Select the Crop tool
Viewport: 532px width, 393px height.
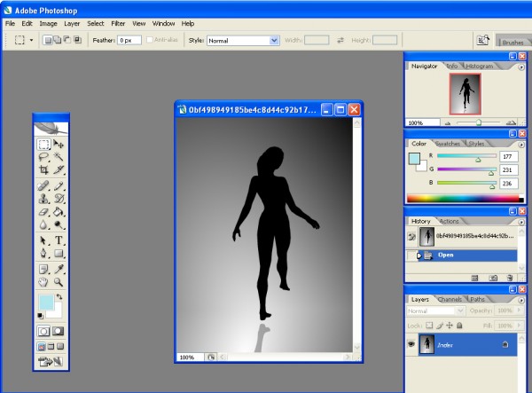click(x=43, y=169)
